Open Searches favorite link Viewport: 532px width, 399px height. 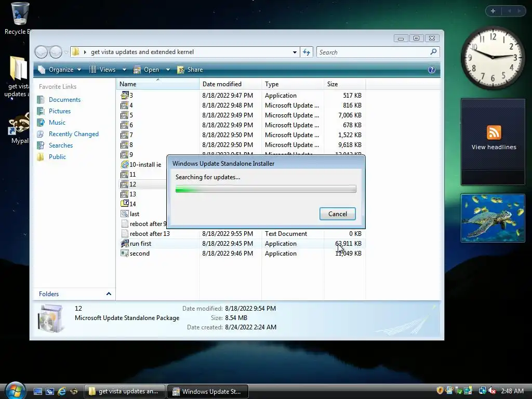61,145
